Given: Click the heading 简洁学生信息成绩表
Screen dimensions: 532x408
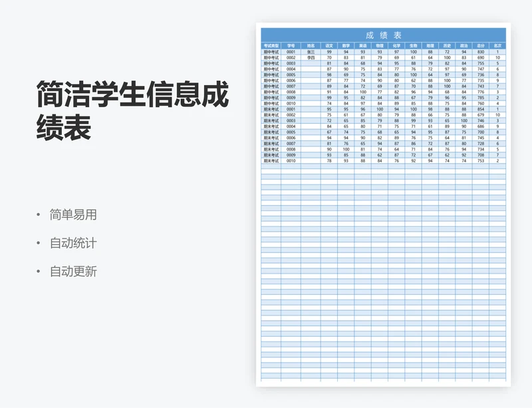Looking at the screenshot, I should point(132,110).
